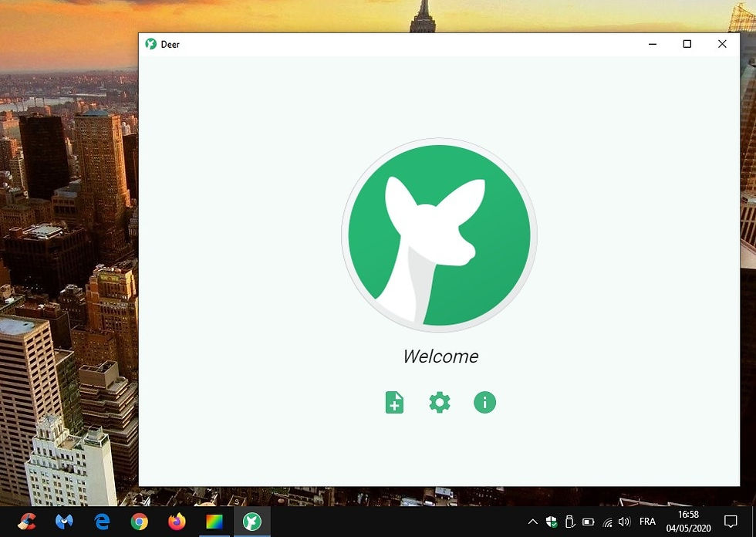This screenshot has width=756, height=537.
Task: Open CCleaner from the taskbar
Action: pyautogui.click(x=26, y=522)
